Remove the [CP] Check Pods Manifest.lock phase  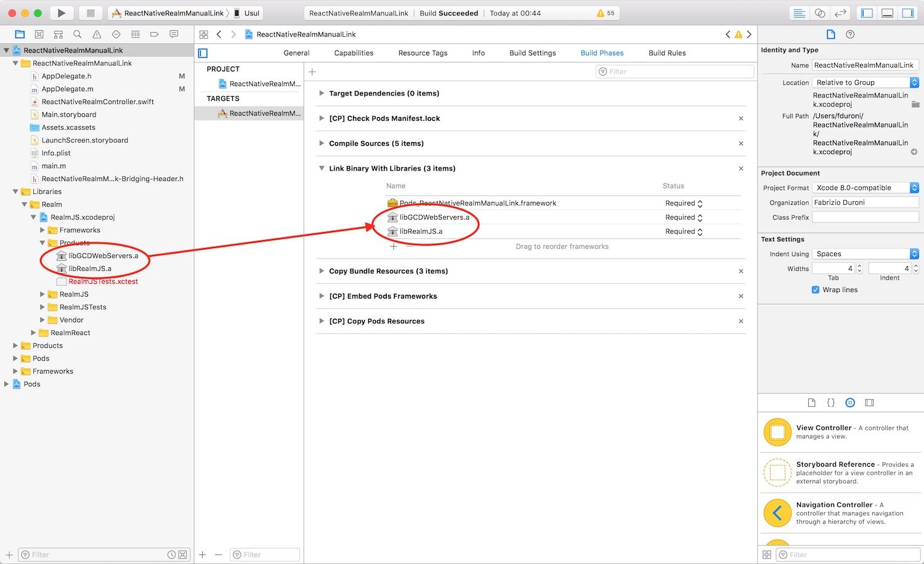pos(741,119)
